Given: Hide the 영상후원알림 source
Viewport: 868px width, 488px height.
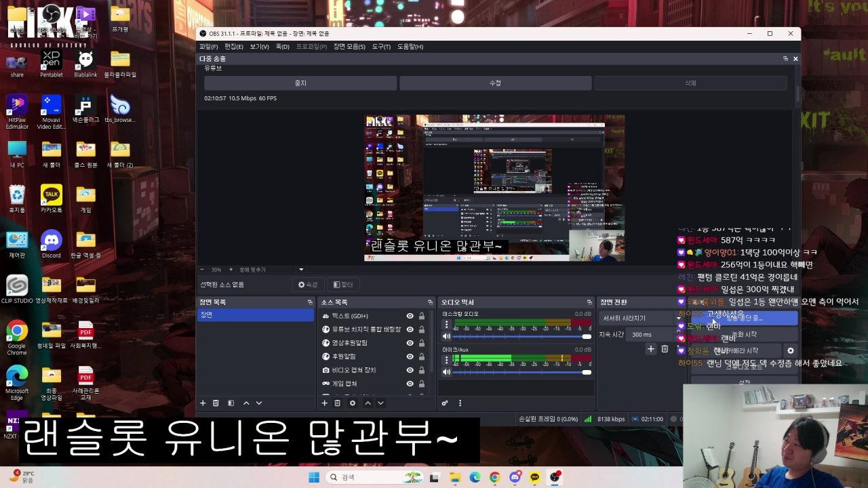Looking at the screenshot, I should 410,343.
